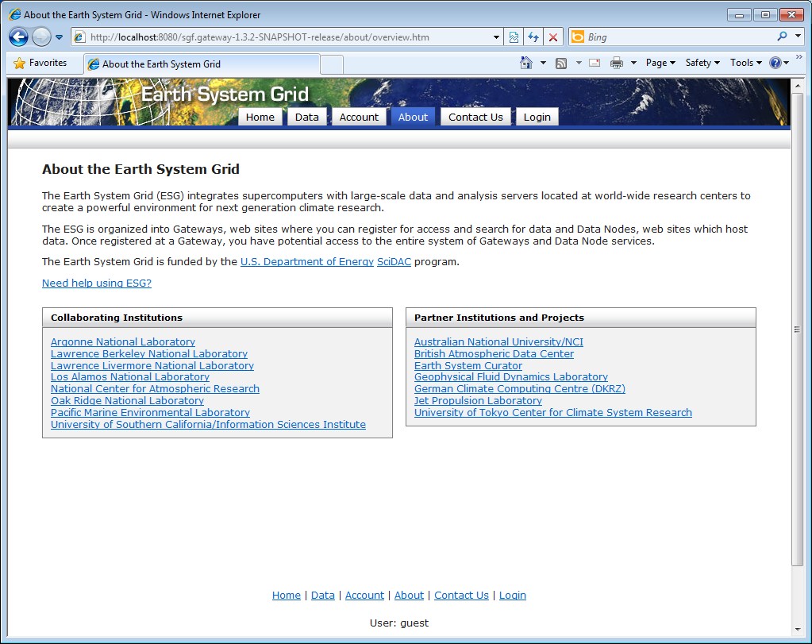Open the Jet Propulsion Laboratory link
Screen dimensions: 812x644
(x=478, y=401)
